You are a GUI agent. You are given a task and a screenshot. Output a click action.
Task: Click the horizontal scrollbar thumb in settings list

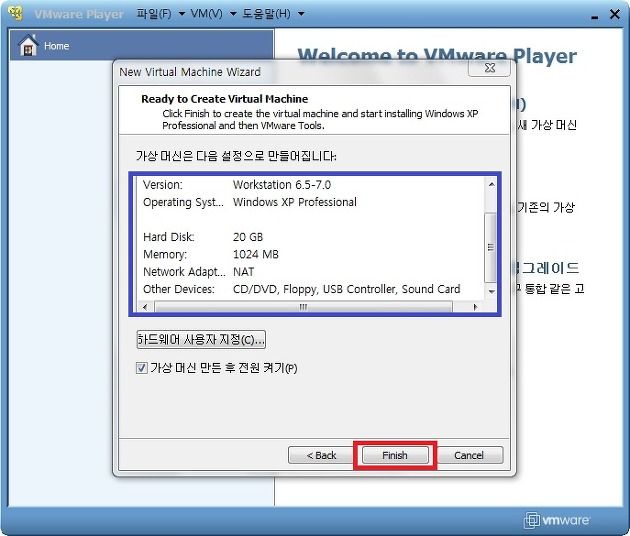click(303, 307)
